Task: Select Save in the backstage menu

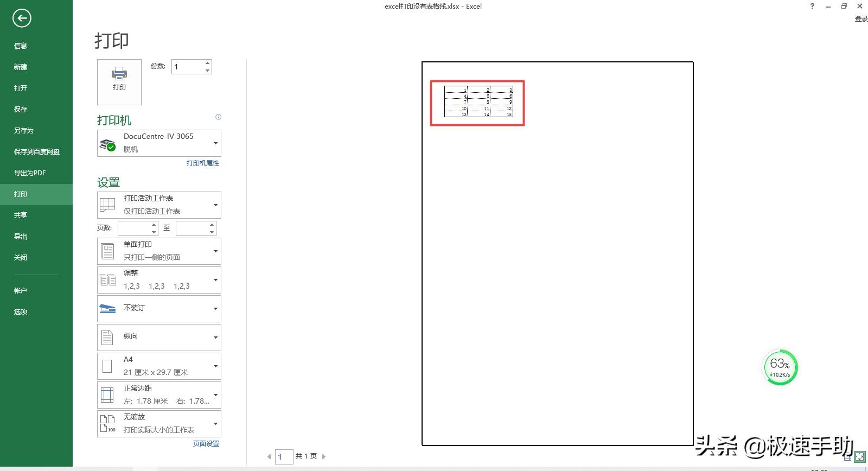Action: click(x=36, y=110)
